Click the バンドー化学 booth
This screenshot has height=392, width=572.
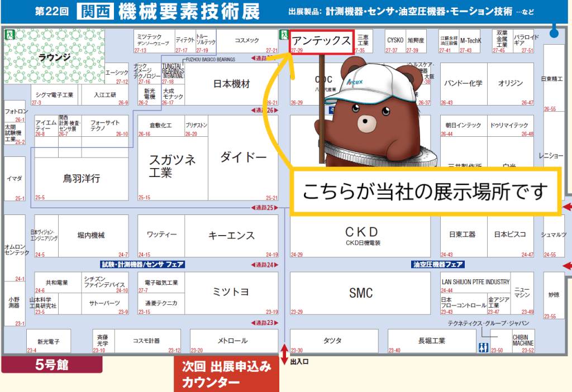click(x=464, y=84)
